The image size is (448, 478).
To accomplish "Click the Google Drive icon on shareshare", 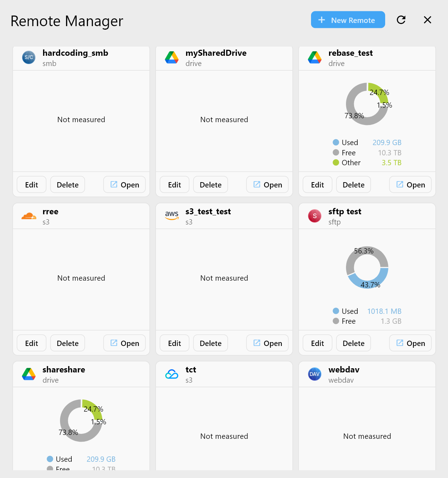I will 29,374.
